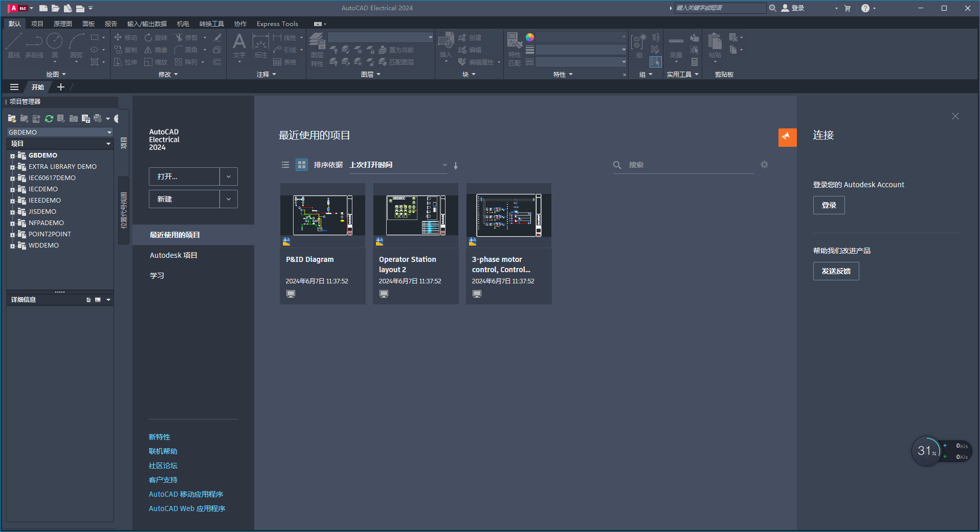Open the P&ID Diagram recent drawing thumbnail
Viewport: 980px width, 532px height.
coord(322,215)
